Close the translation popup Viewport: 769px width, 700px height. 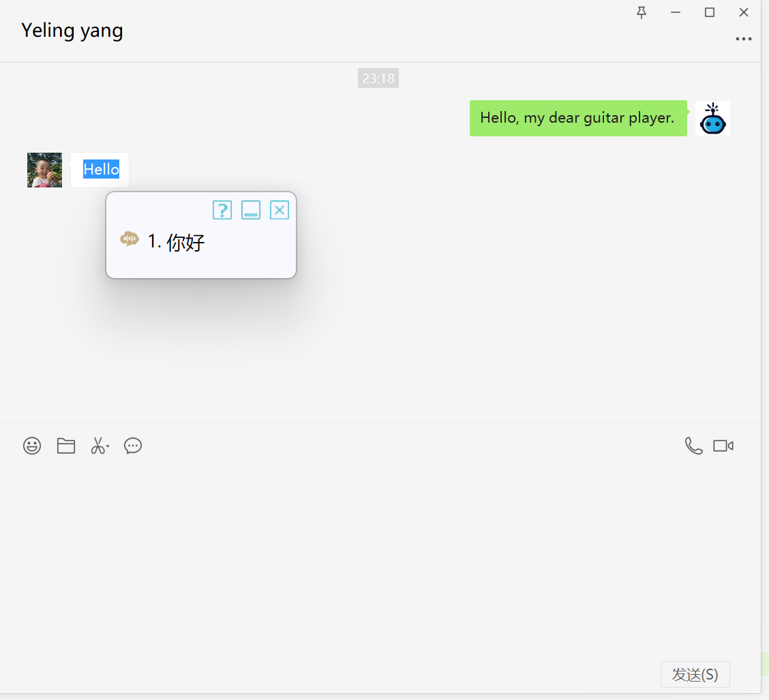click(280, 210)
